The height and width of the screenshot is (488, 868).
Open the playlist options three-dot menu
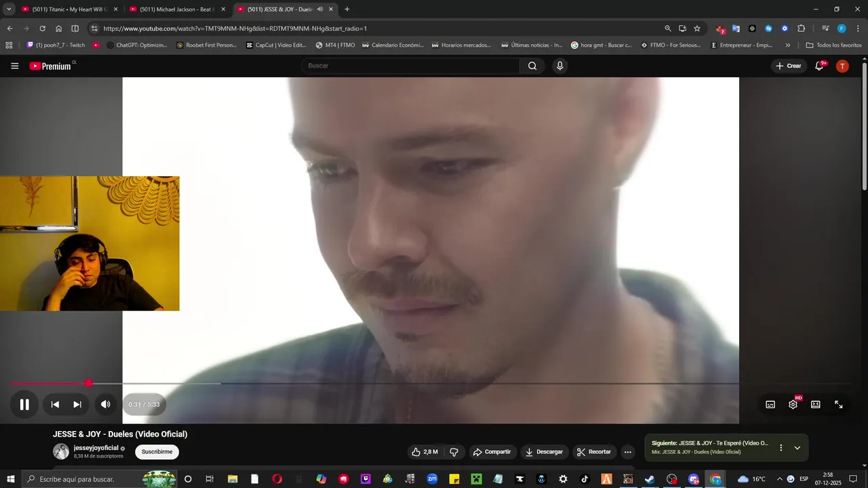(781, 447)
